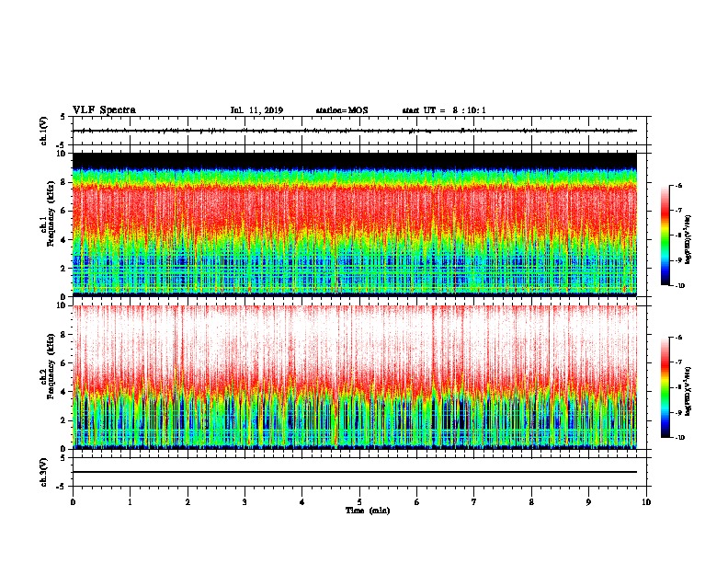Click the ch.1 voltage waveform trace
728x563 pixels.
(355, 131)
